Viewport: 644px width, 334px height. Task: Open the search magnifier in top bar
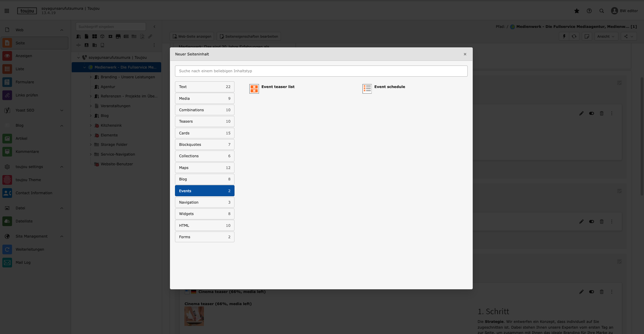(x=602, y=11)
